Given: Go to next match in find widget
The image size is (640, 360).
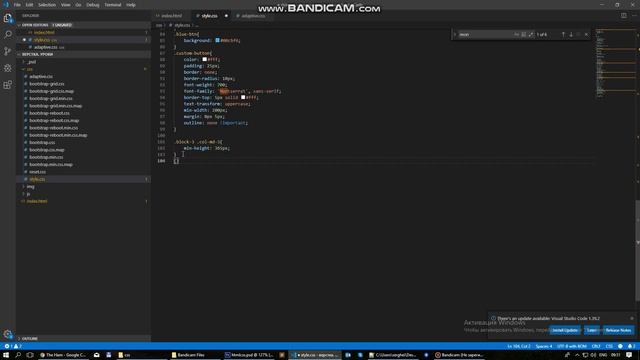Looking at the screenshot, I should 571,35.
